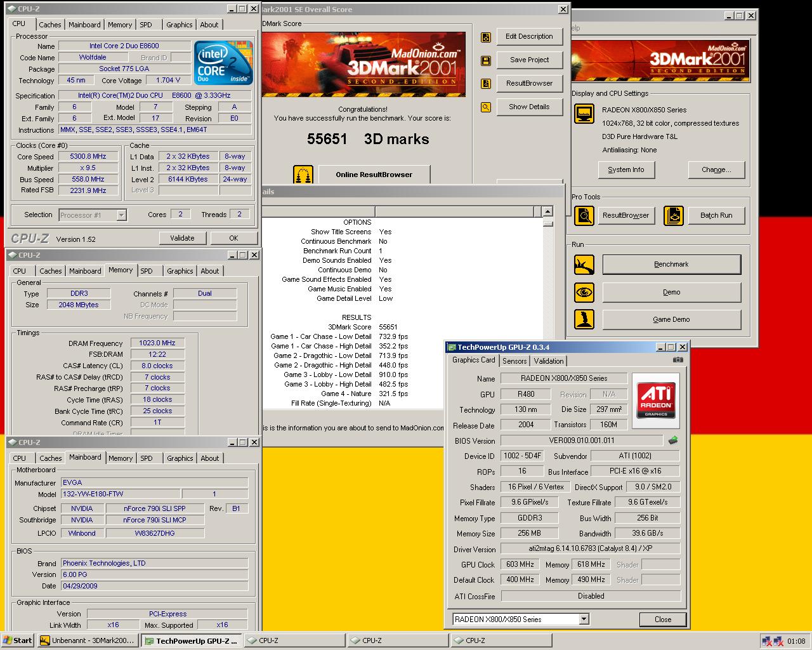Click the Save Project button

pos(529,60)
